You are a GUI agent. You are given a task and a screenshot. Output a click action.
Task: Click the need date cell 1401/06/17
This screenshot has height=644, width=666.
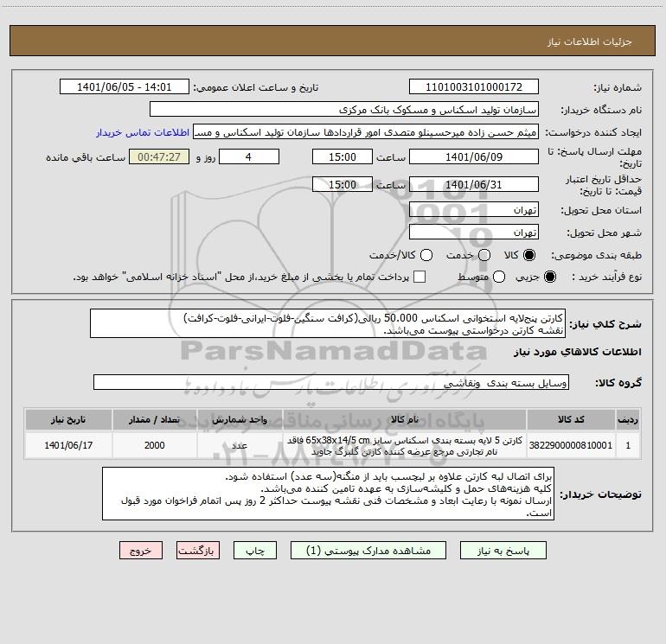[x=68, y=445]
